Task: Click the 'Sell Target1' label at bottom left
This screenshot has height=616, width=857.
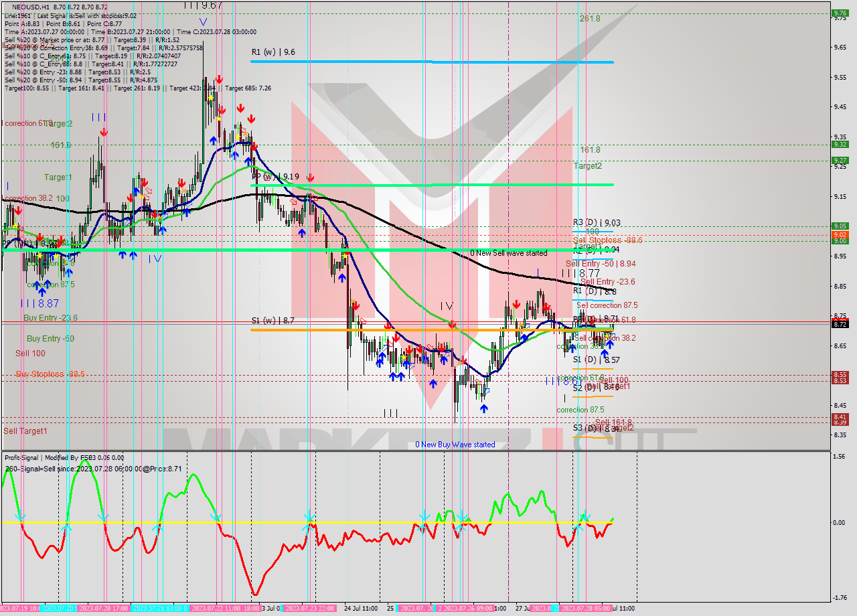Action: 25,431
